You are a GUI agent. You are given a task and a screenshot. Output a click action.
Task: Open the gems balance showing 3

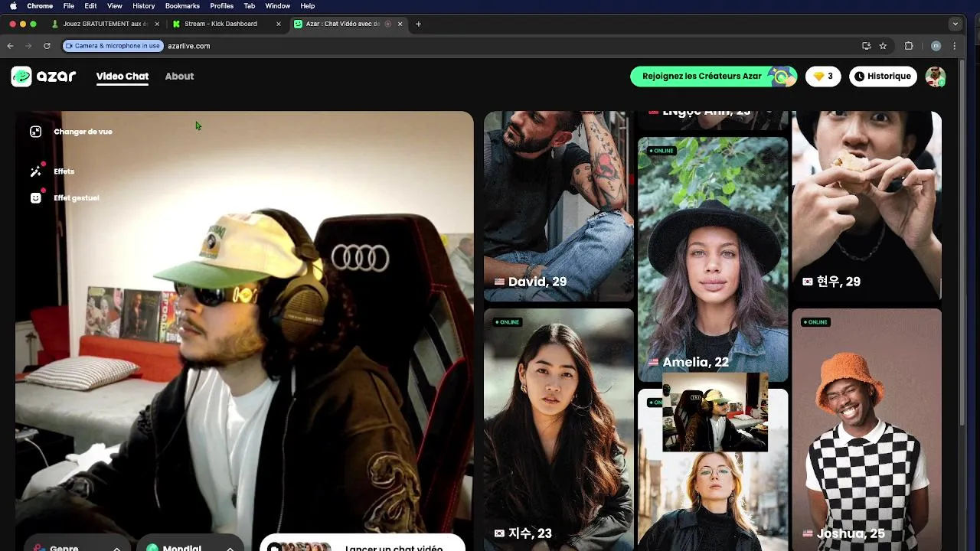point(823,77)
